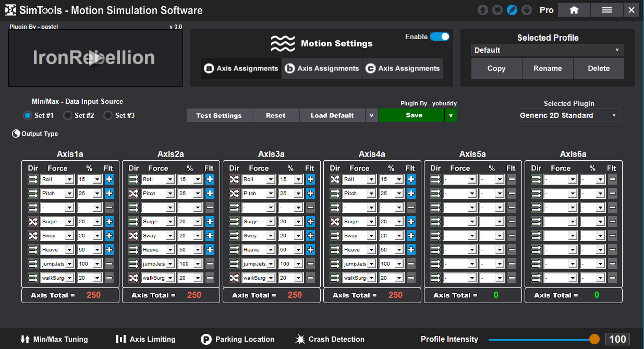Open Crash Detection settings
Image resolution: width=644 pixels, height=349 pixels.
[330, 339]
